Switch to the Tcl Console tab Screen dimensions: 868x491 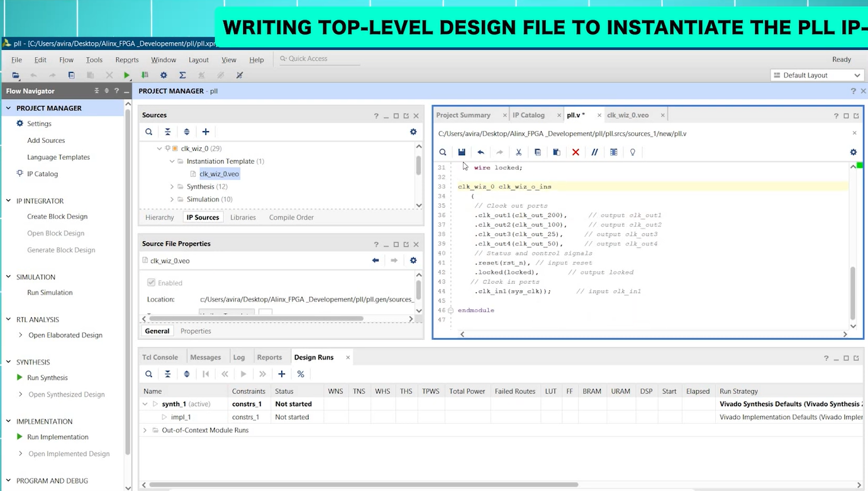pos(160,358)
